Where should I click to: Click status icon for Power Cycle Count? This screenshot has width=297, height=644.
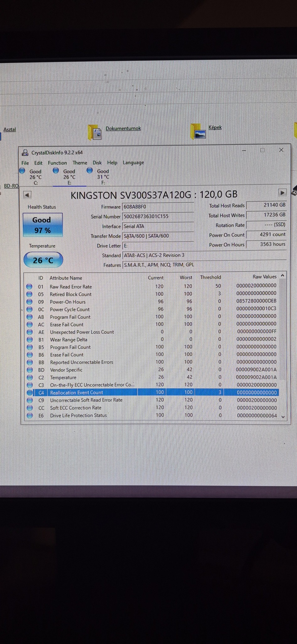click(x=30, y=309)
